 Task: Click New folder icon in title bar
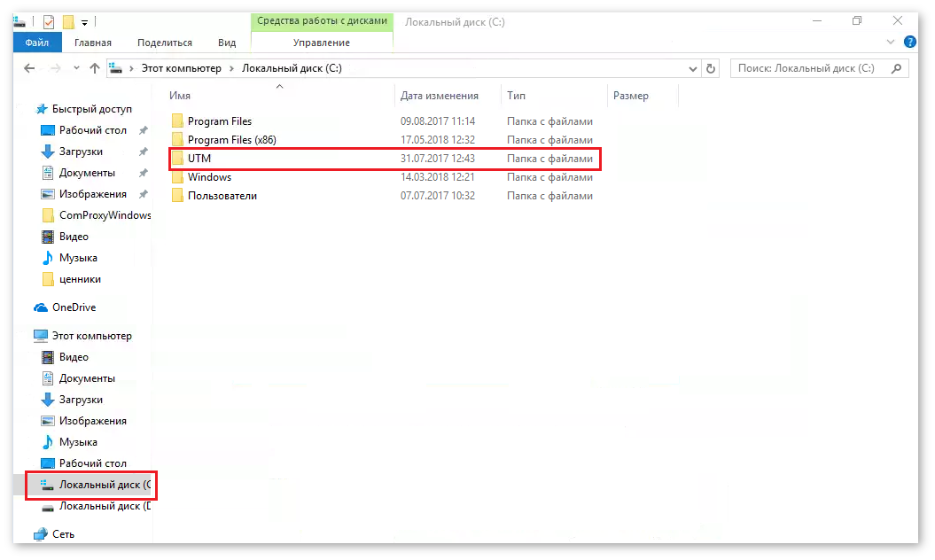point(67,21)
